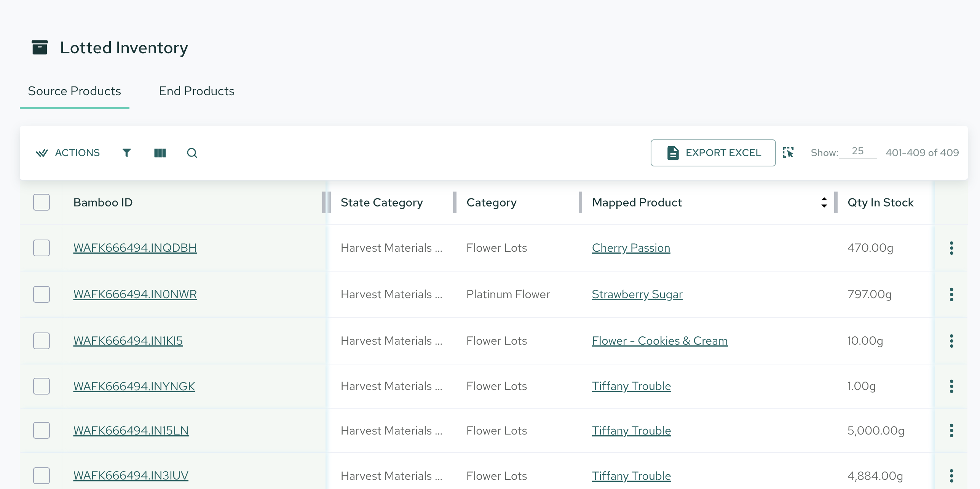Open the WAFK666494.IN15LN lot link
Image resolution: width=980 pixels, height=489 pixels.
(x=131, y=431)
